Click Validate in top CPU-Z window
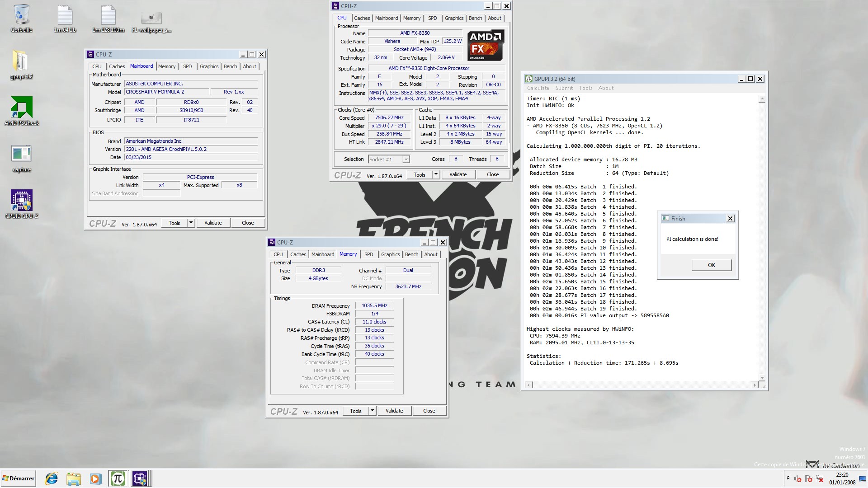Image resolution: width=868 pixels, height=488 pixels. [458, 174]
